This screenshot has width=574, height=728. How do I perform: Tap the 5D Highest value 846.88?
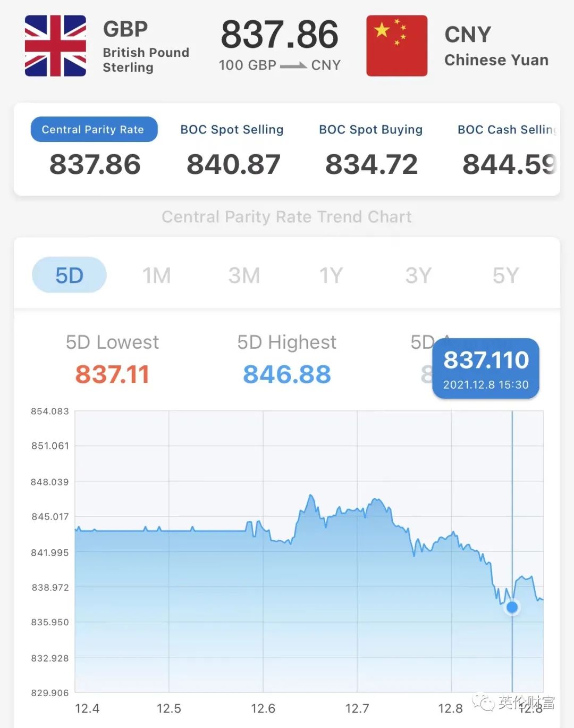(x=287, y=374)
